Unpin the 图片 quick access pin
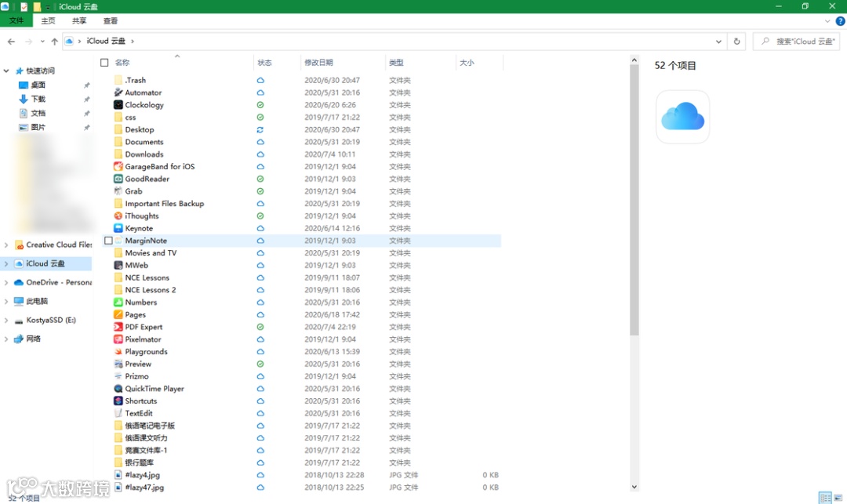 point(86,127)
